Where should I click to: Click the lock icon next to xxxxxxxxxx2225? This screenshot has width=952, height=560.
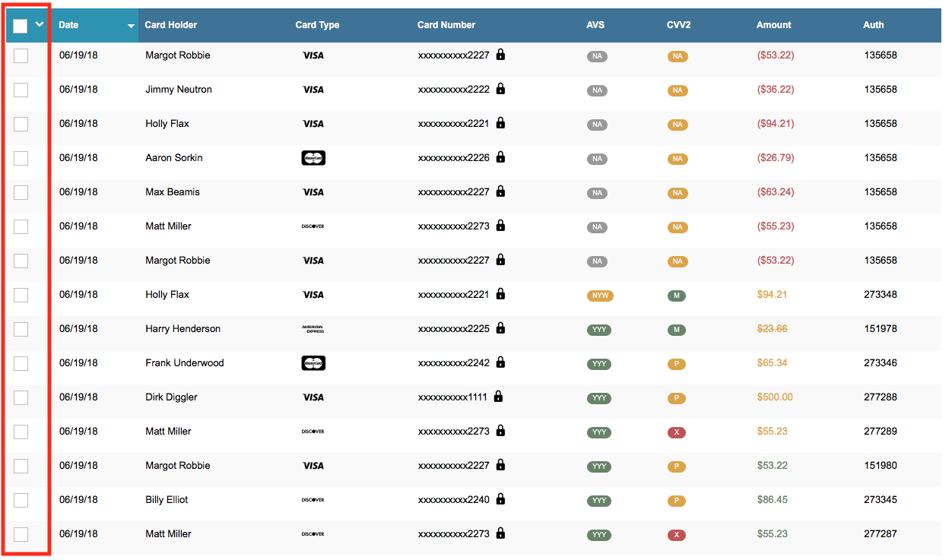(x=500, y=328)
